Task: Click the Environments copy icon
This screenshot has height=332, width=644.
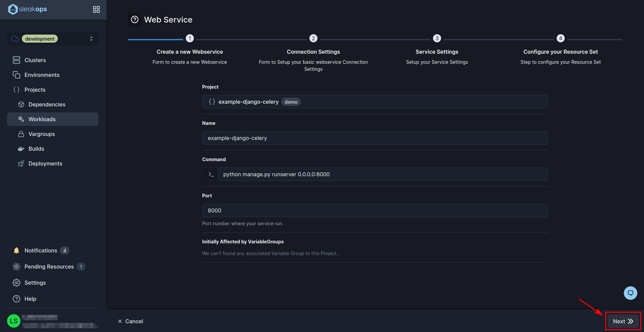Action: coord(16,75)
